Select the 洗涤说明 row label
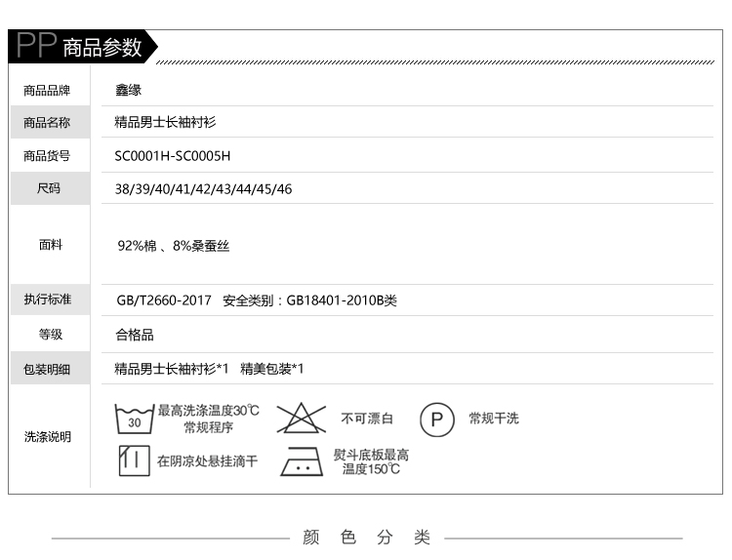This screenshot has height=560, width=732. click(48, 437)
